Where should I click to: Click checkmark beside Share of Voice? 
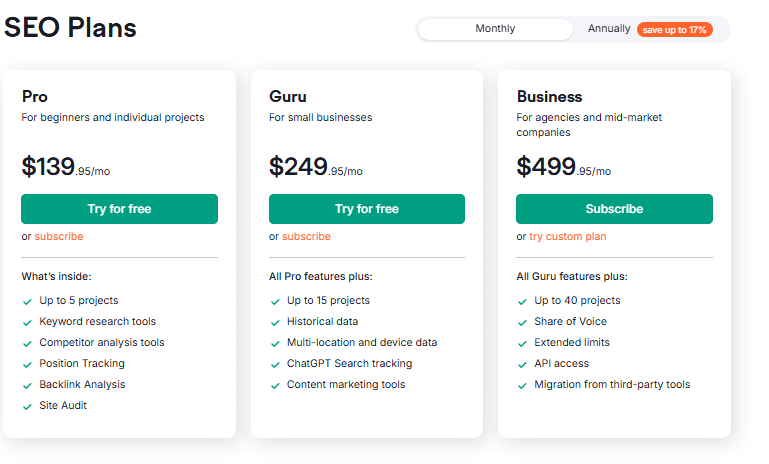(522, 323)
